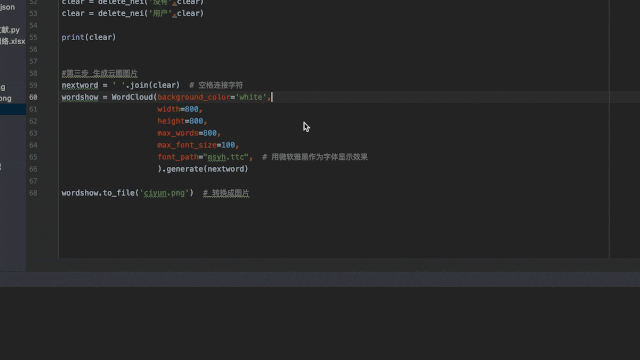
Task: Place cursor in comment '#第三步 生成云图图片'
Action: (99, 73)
